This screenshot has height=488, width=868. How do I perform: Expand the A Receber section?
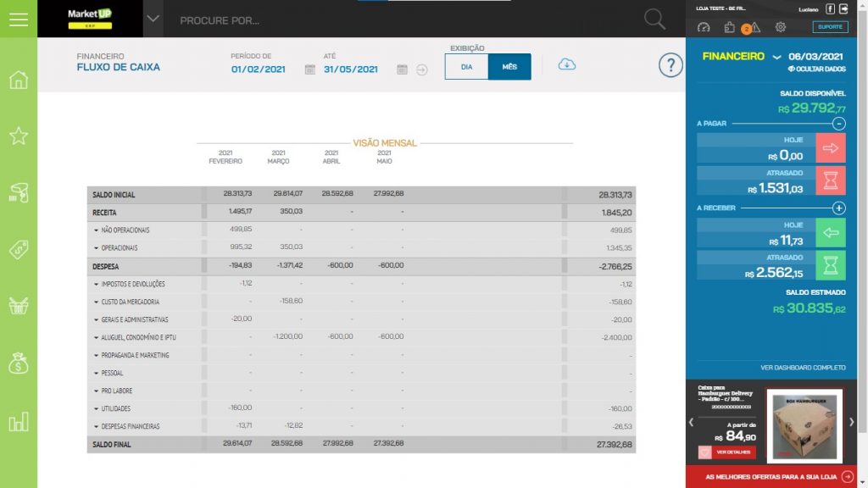pos(838,208)
